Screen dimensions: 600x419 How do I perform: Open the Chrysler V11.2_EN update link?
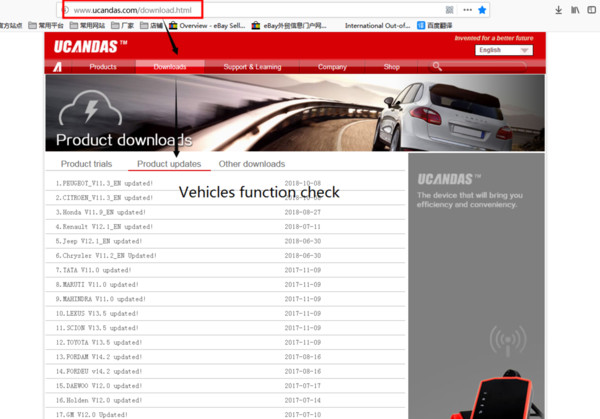106,256
